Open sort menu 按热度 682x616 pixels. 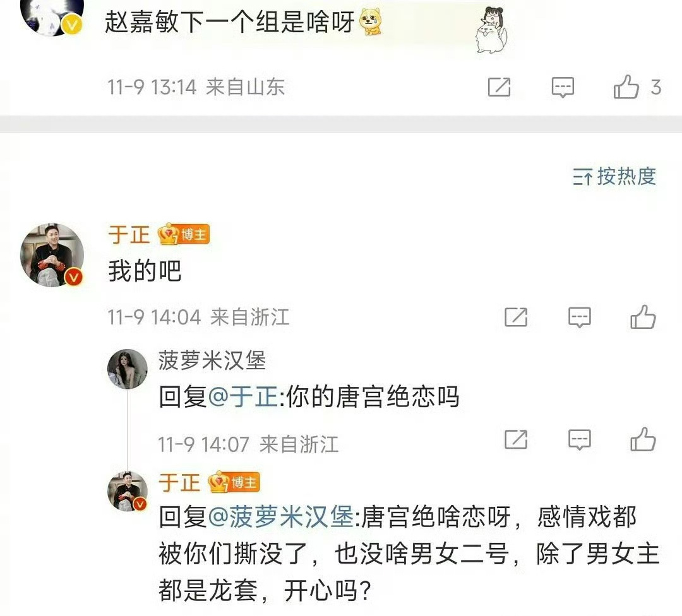point(614,177)
